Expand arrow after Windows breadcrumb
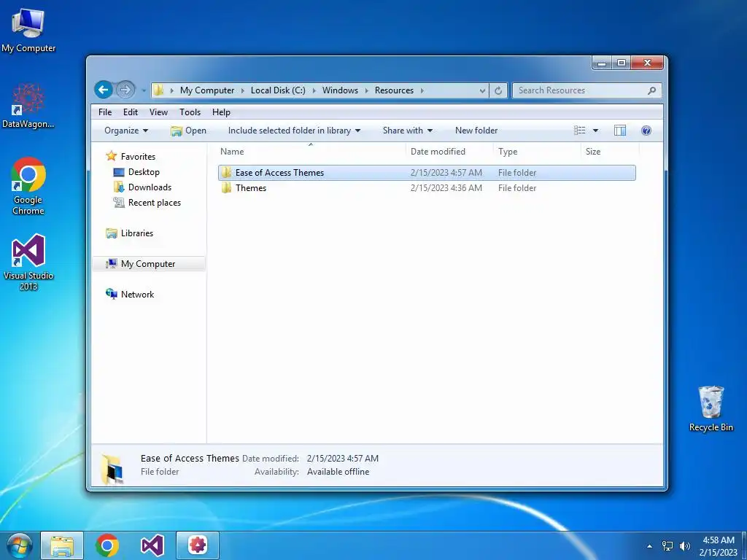This screenshot has width=747, height=560. click(366, 90)
